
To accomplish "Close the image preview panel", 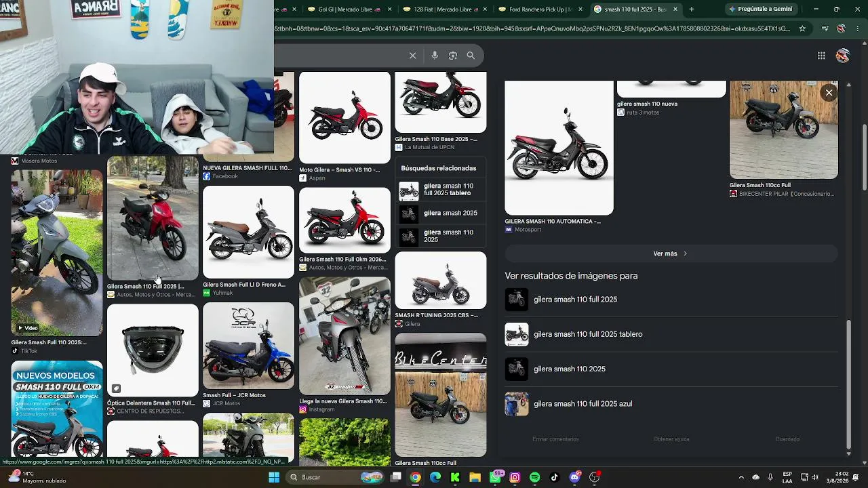I will pos(829,93).
